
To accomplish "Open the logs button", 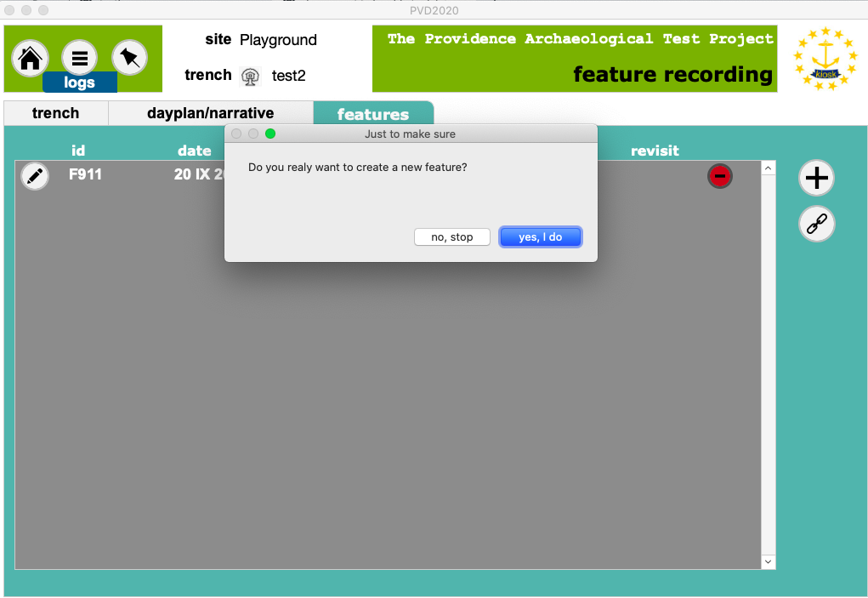I will click(80, 83).
